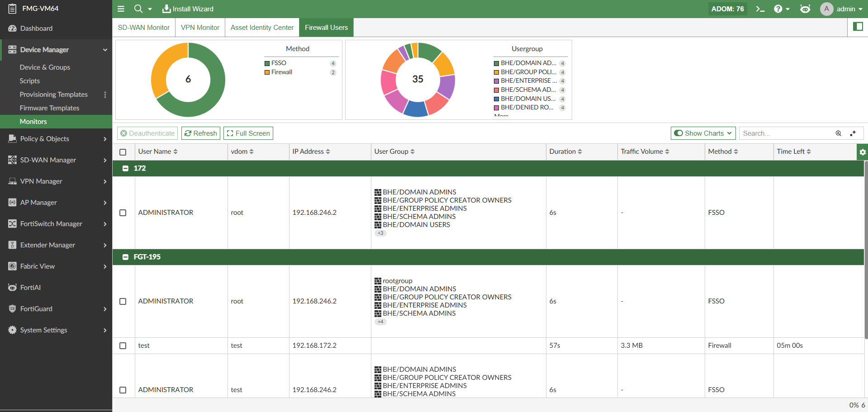
Task: Click the table column settings gear icon
Action: pos(862,152)
